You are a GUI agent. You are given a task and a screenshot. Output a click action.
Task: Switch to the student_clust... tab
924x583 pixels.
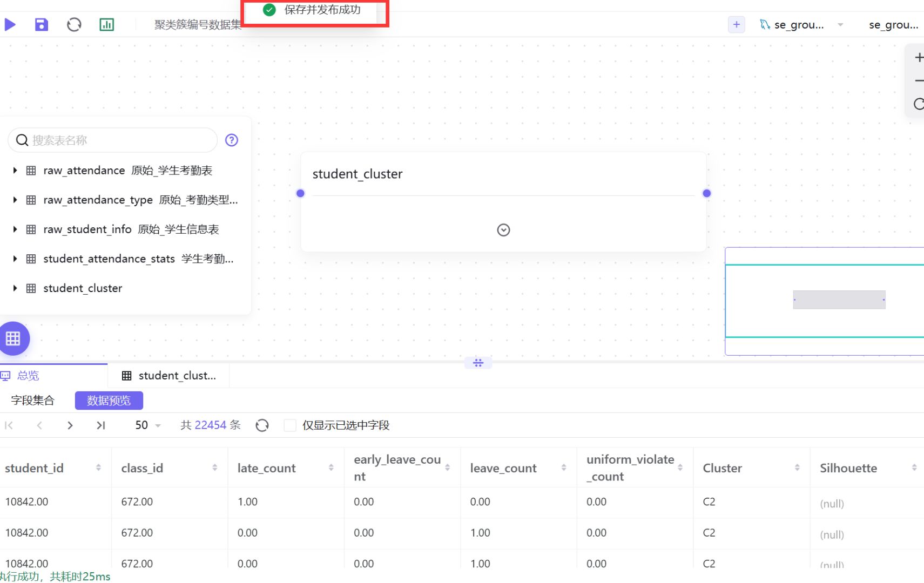click(x=169, y=376)
